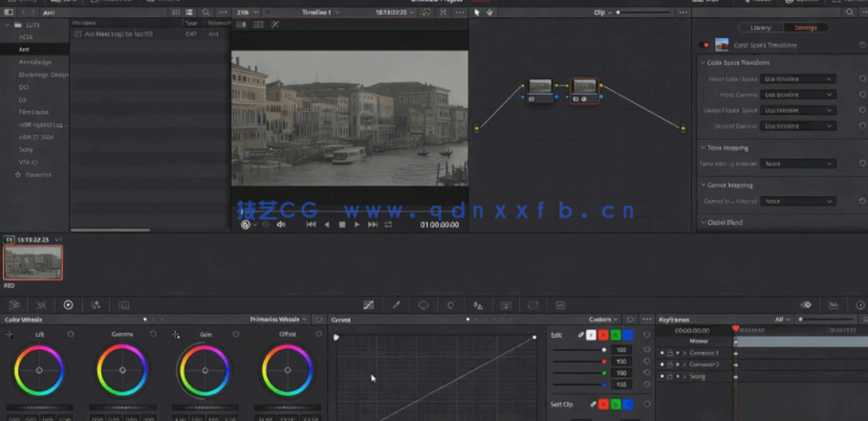Collapse the Tone Mapping section
The width and height of the screenshot is (868, 421).
click(x=703, y=148)
